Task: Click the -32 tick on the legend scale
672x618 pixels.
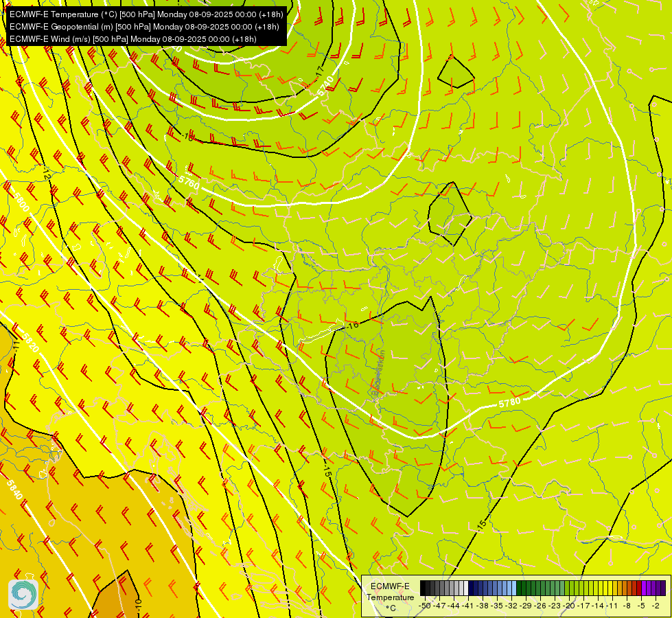Action: (x=511, y=606)
